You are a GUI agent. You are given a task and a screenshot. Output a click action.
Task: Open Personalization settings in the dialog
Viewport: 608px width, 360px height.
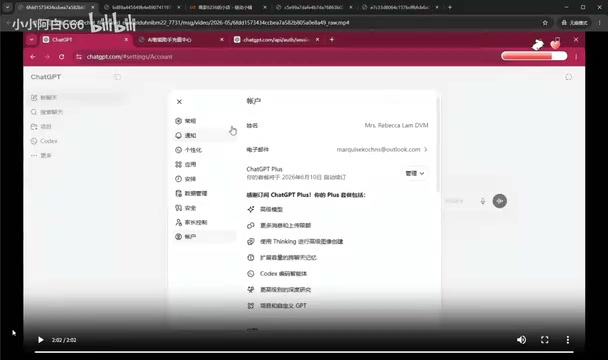tap(204, 150)
